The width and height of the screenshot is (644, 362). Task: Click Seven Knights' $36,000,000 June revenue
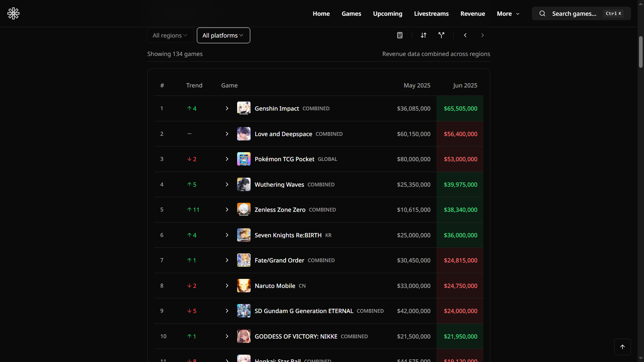(x=461, y=235)
